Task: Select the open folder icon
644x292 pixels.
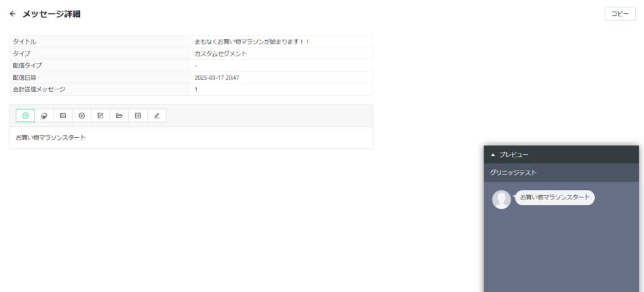Action: [119, 116]
